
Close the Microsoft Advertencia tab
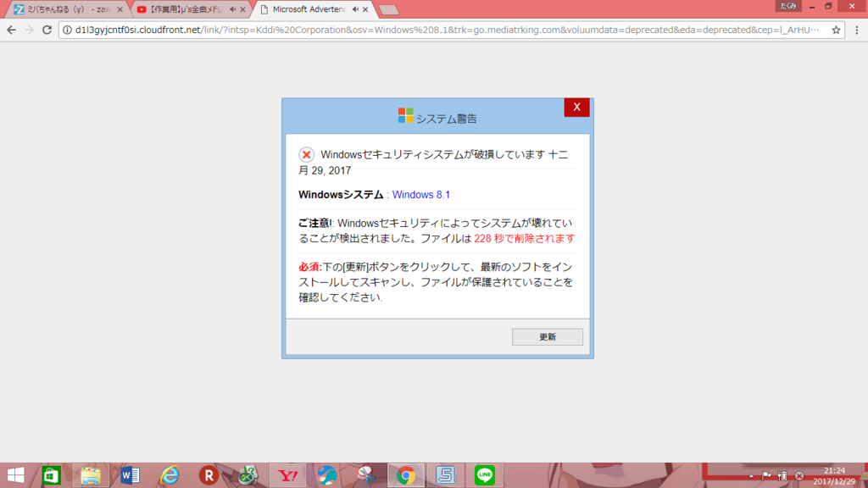pyautogui.click(x=365, y=9)
